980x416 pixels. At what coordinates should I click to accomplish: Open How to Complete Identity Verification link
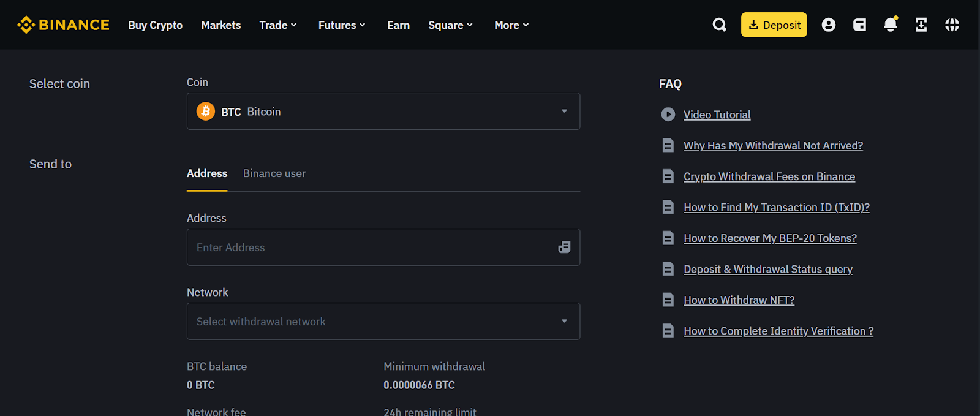coord(778,331)
